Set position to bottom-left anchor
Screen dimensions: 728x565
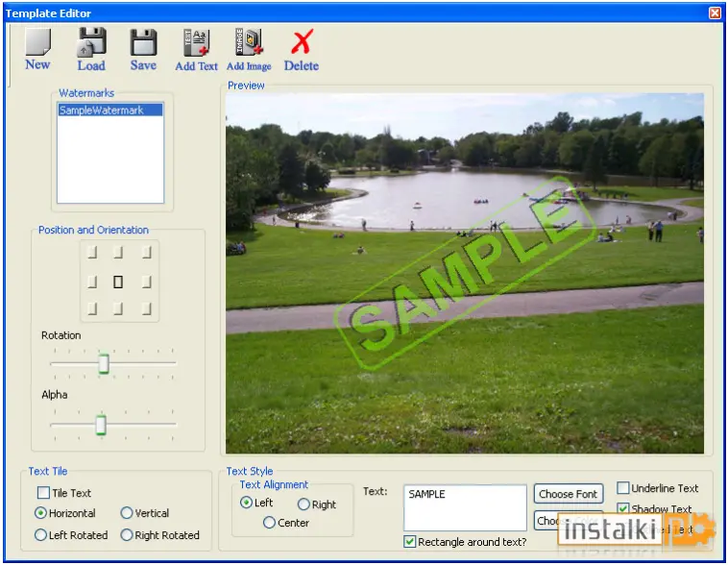(92, 309)
